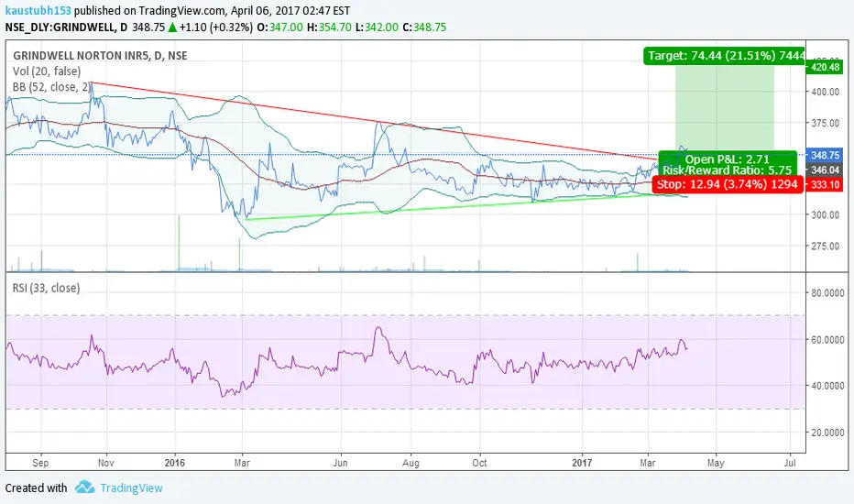Click the TradingView link at bottom
The height and width of the screenshot is (504, 854).
coord(131,488)
